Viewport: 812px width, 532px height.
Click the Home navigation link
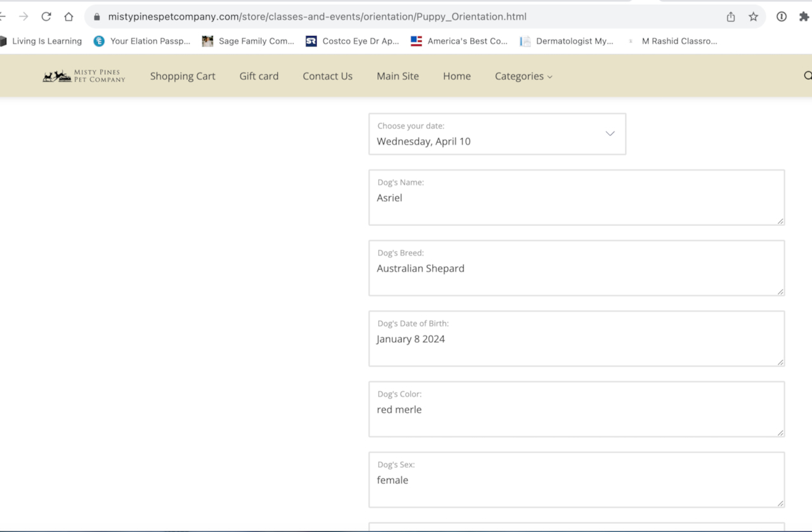click(x=457, y=76)
